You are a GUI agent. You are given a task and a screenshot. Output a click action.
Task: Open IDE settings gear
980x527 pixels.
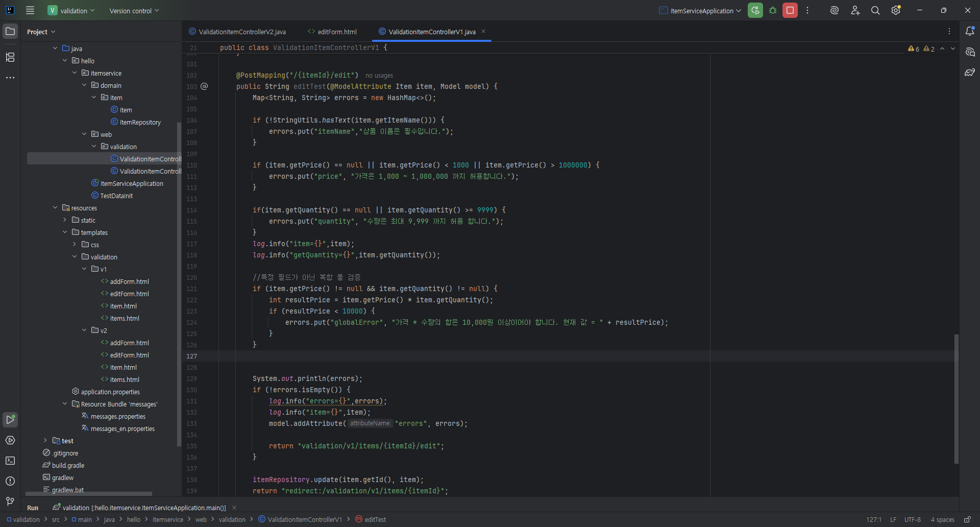[896, 10]
